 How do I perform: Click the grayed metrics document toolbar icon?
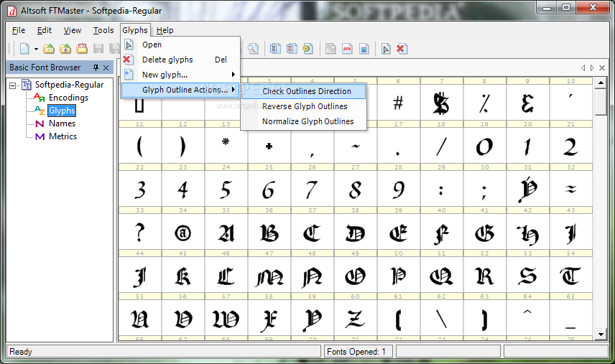coord(330,49)
